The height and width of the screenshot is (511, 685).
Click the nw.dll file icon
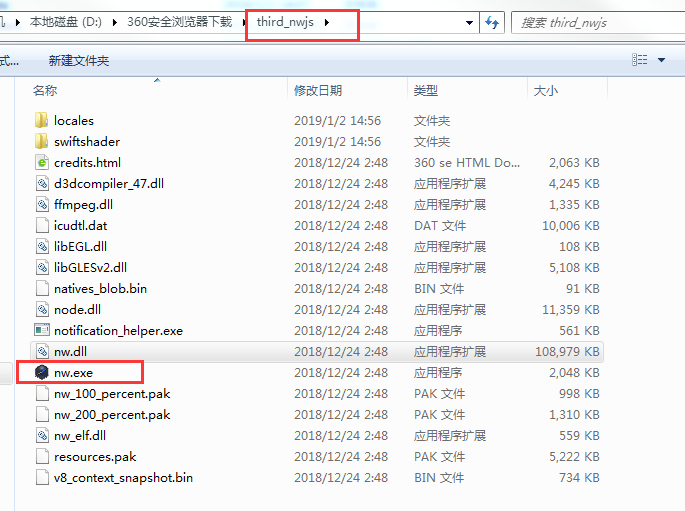[42, 351]
